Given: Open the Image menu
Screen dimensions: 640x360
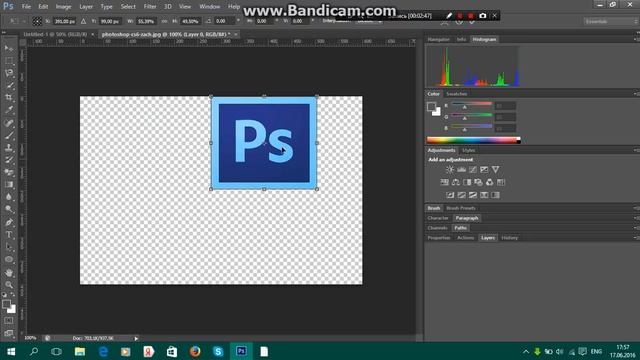Looking at the screenshot, I should pyautogui.click(x=63, y=7).
